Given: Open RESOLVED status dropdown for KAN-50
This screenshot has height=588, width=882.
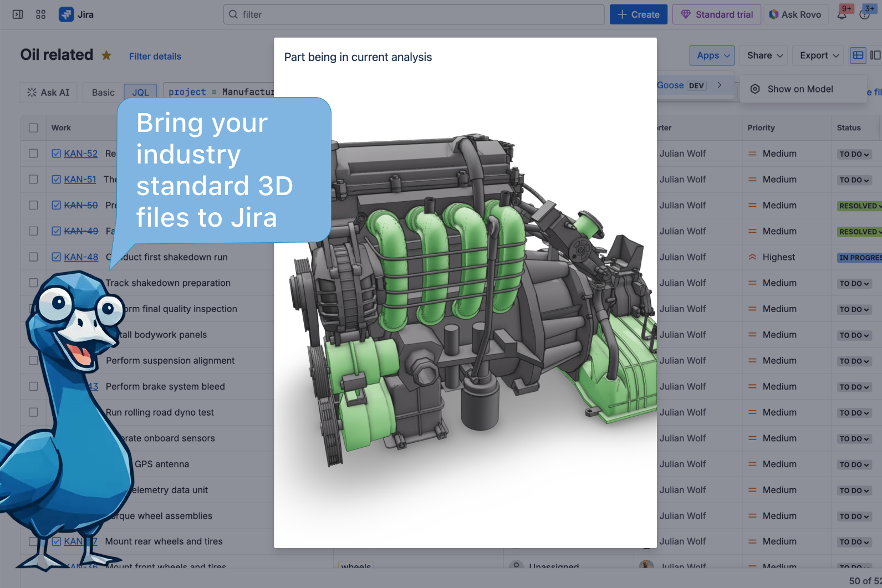Looking at the screenshot, I should pyautogui.click(x=859, y=206).
